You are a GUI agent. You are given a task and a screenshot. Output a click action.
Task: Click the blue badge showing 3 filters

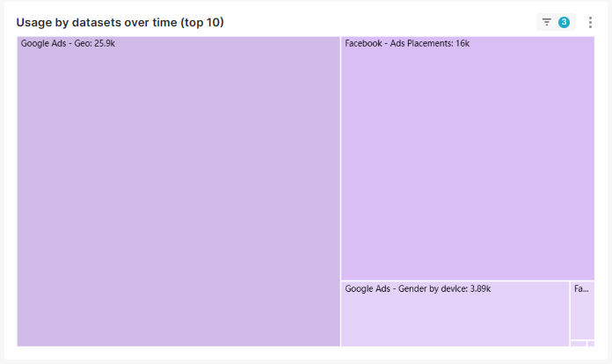coord(564,22)
